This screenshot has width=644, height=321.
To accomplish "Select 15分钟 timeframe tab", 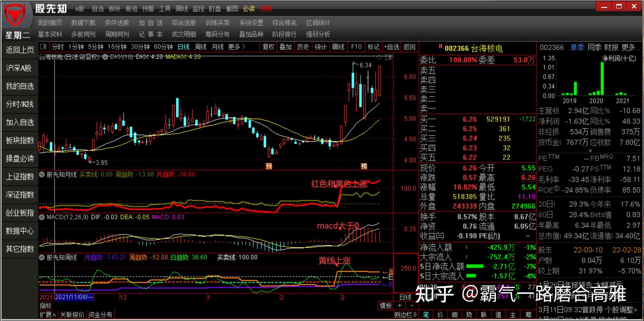I will click(117, 47).
